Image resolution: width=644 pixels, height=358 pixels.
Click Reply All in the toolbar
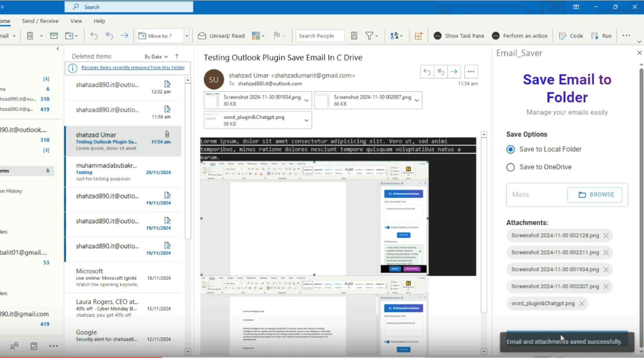[x=109, y=35]
